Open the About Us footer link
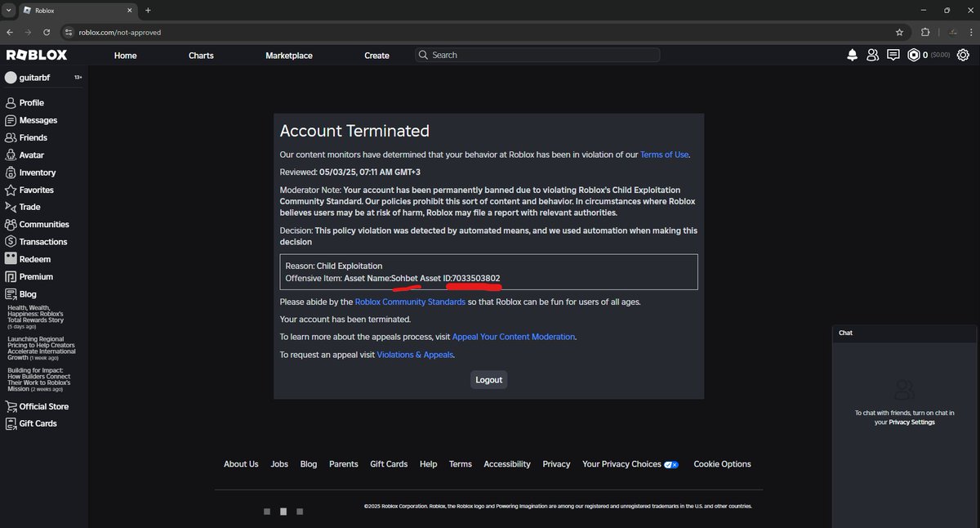Viewport: 980px width, 528px height. point(241,464)
